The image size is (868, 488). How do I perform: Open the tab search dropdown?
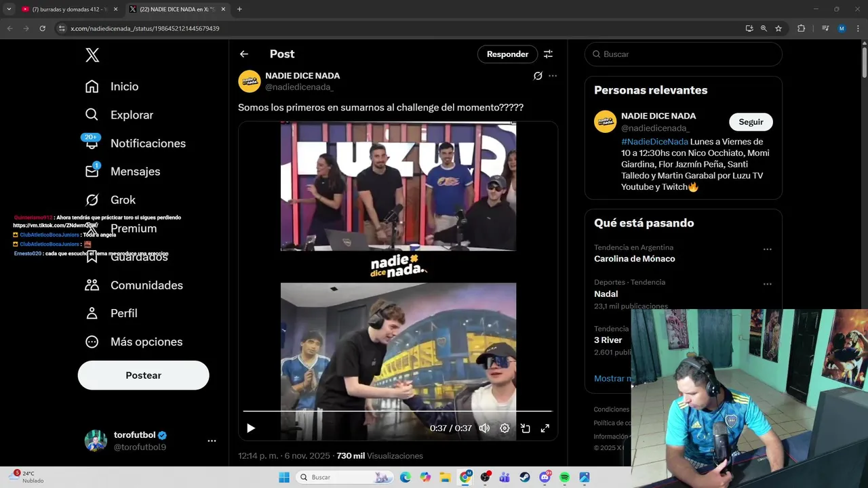pyautogui.click(x=9, y=9)
